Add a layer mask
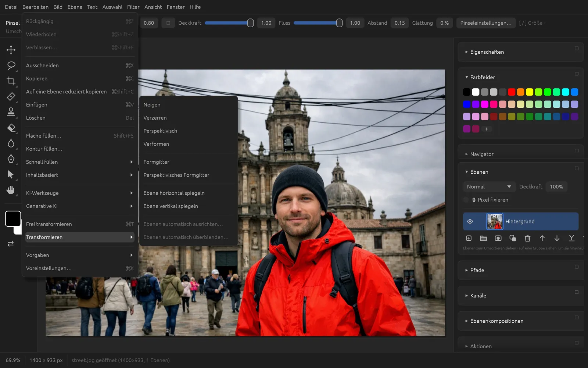588x368 pixels. click(x=498, y=238)
